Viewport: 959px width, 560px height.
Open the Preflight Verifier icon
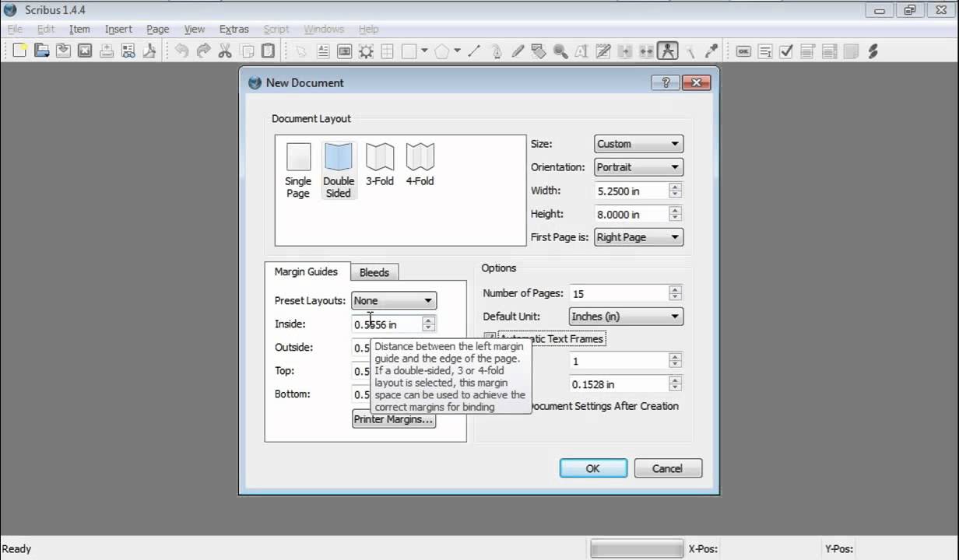click(x=128, y=51)
